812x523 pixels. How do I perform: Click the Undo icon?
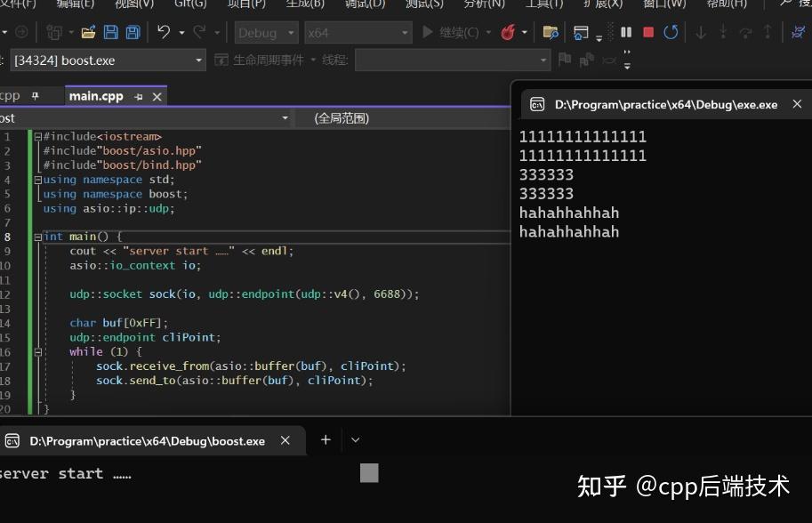165,32
